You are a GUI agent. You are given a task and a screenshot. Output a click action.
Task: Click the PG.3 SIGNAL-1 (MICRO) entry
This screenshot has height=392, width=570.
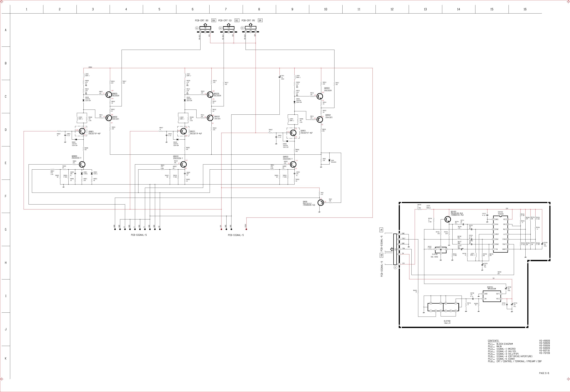[502, 349]
